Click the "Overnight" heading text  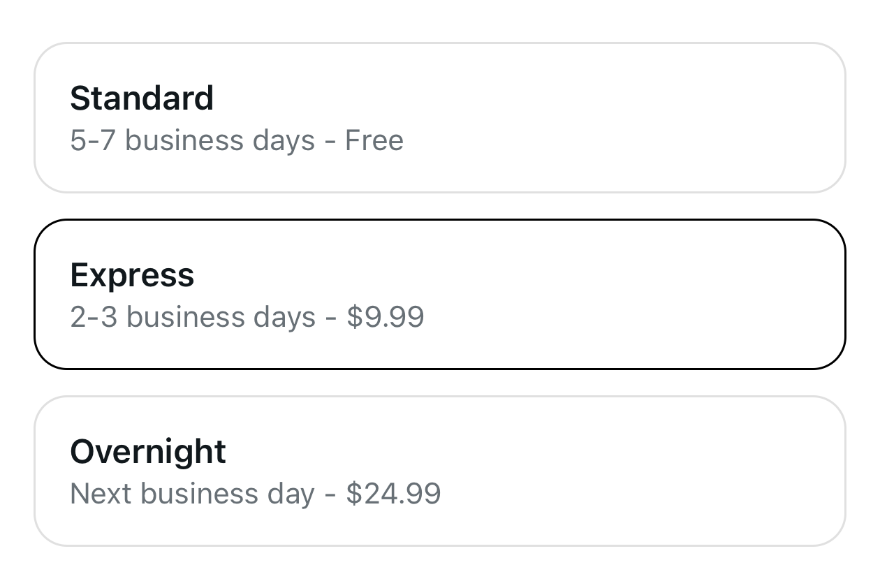148,451
